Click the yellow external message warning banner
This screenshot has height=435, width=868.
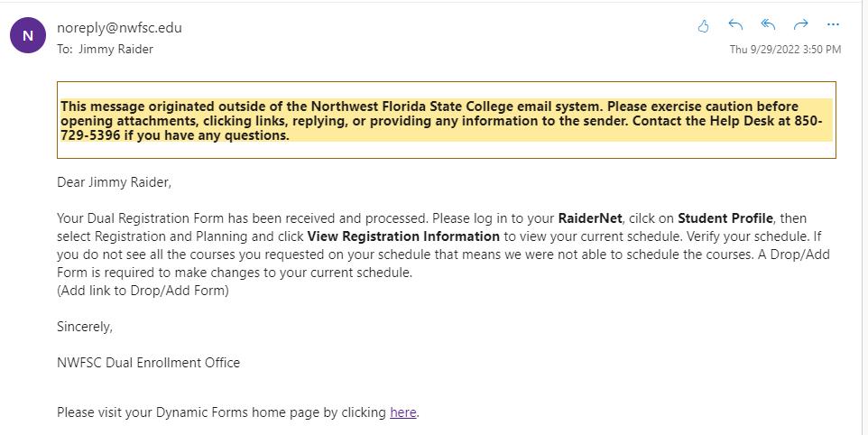(447, 121)
